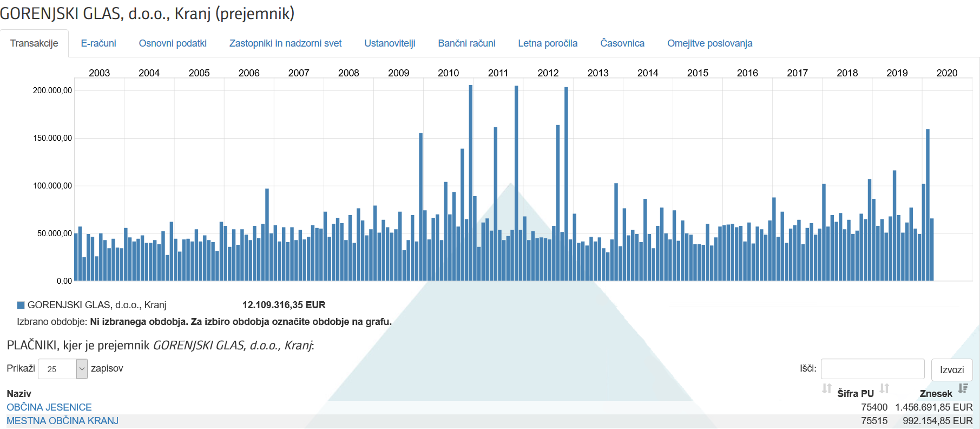
Task: Switch to the Transakcije tab
Action: pyautogui.click(x=34, y=43)
